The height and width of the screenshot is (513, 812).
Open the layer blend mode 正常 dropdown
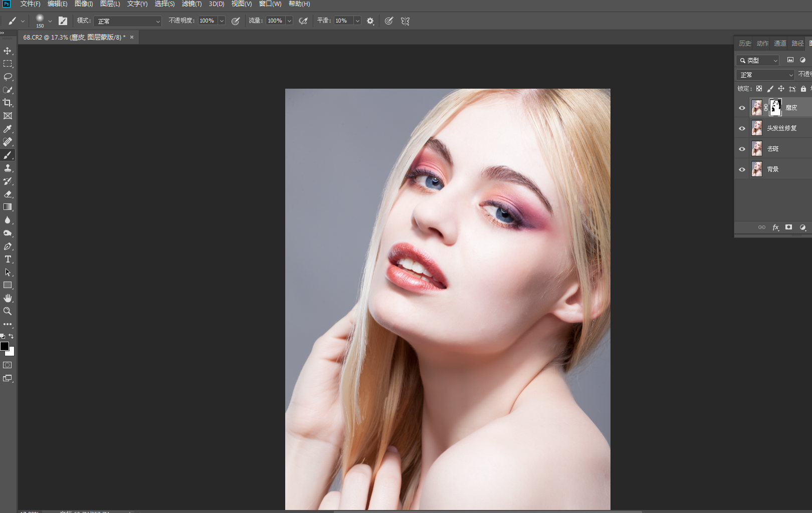click(x=765, y=75)
